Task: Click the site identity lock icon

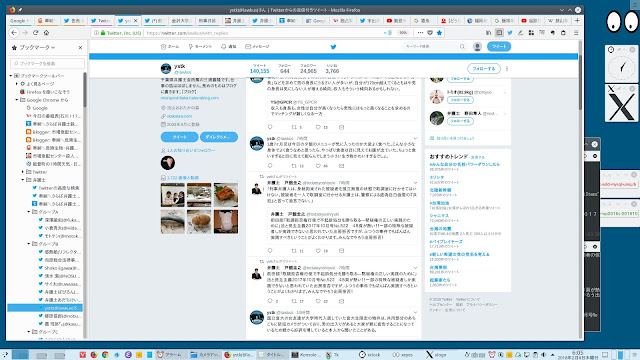Action: pyautogui.click(x=103, y=33)
